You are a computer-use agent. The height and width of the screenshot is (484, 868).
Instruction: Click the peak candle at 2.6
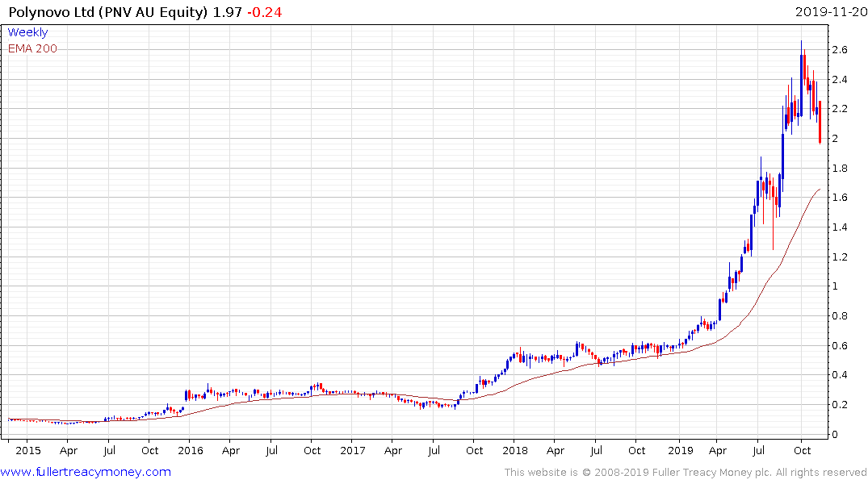point(801,77)
